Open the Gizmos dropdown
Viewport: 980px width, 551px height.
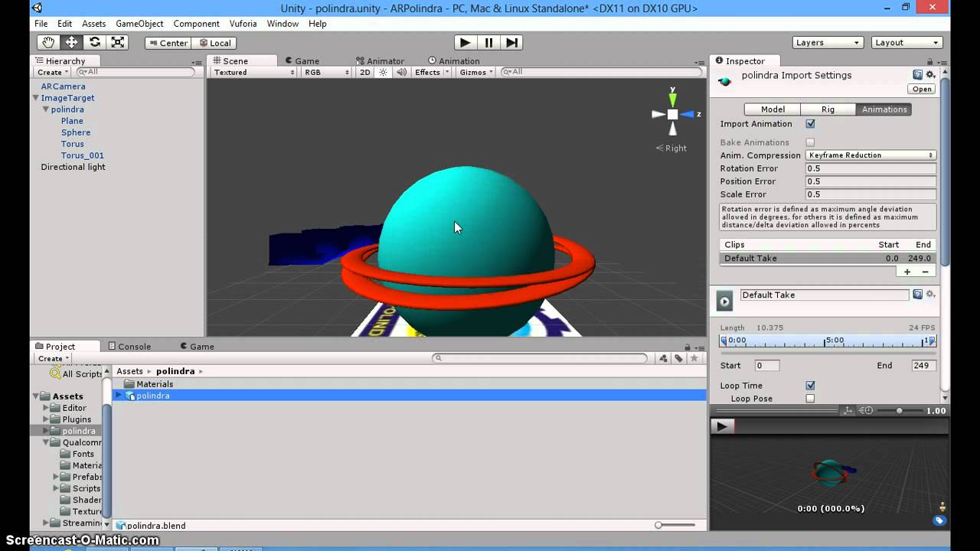click(476, 72)
